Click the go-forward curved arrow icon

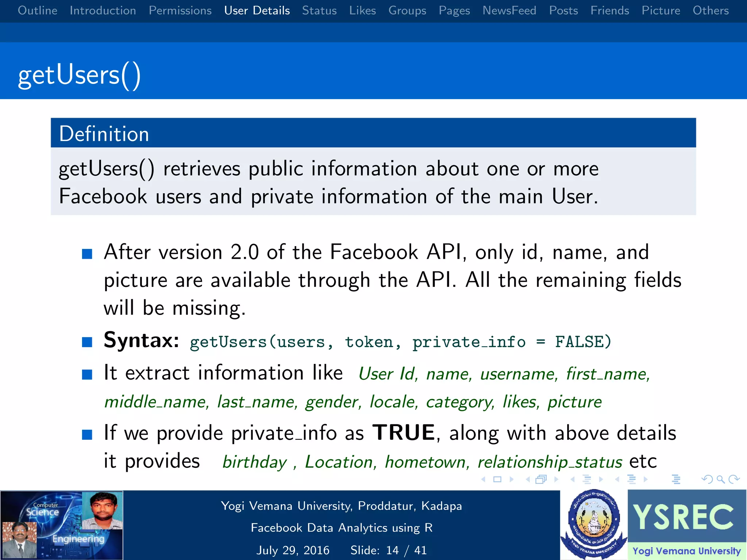[734, 479]
